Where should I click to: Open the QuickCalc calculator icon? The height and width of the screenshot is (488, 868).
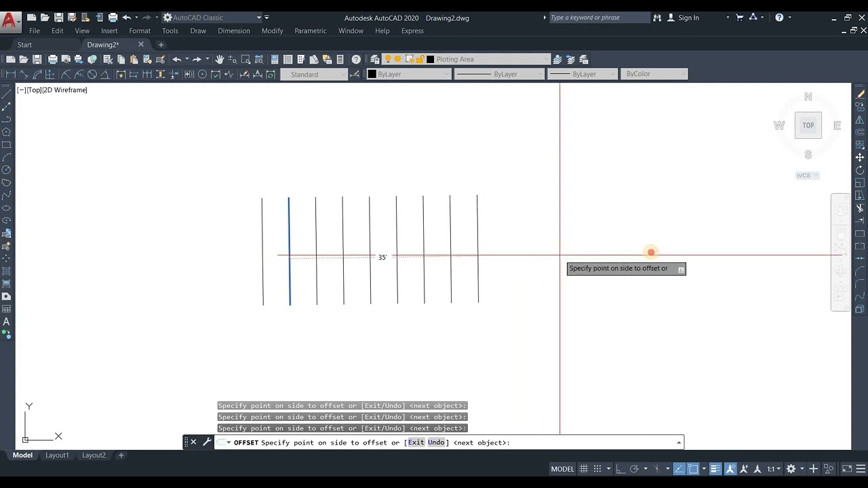click(x=340, y=59)
